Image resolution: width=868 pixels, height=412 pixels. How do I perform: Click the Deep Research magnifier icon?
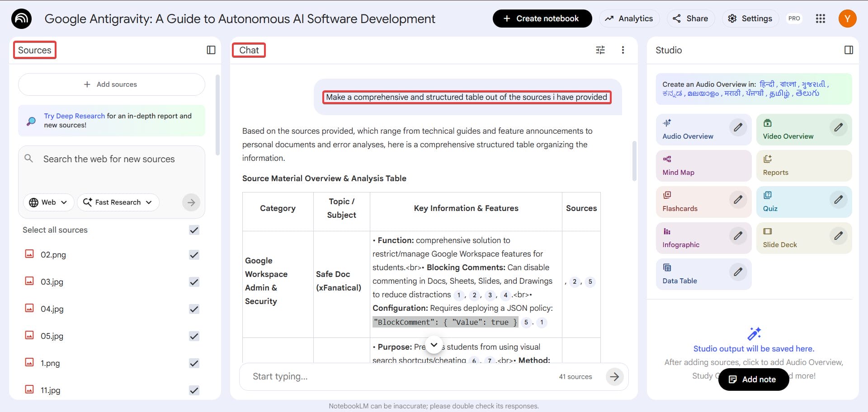click(x=31, y=121)
